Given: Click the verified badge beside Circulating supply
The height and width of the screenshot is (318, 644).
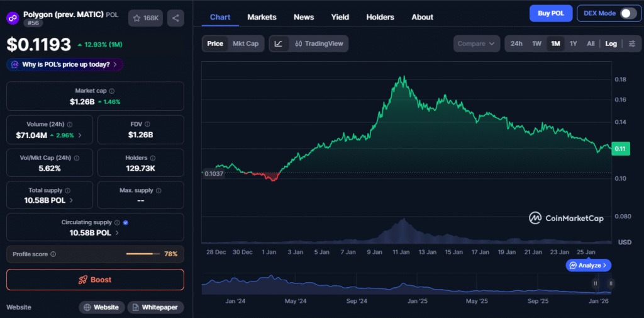Looking at the screenshot, I should (x=126, y=222).
